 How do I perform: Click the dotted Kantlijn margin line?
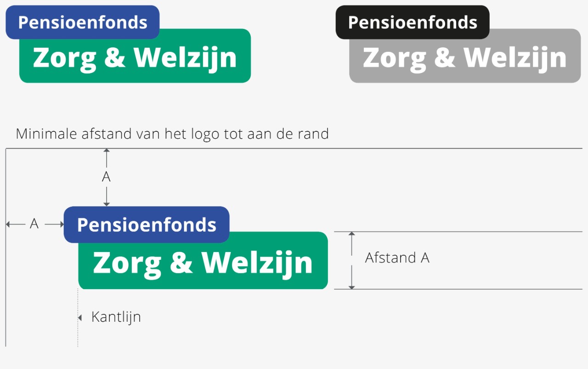78,318
